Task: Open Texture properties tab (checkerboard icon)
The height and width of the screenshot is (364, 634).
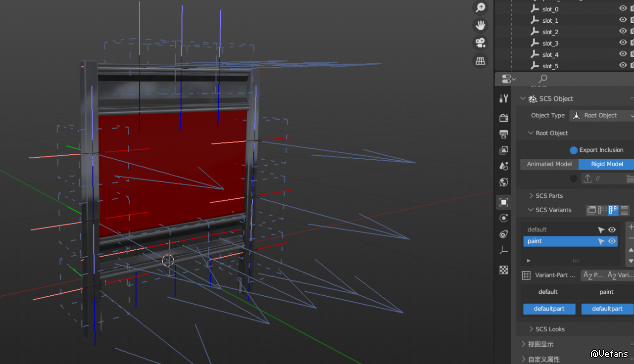Action: [504, 270]
